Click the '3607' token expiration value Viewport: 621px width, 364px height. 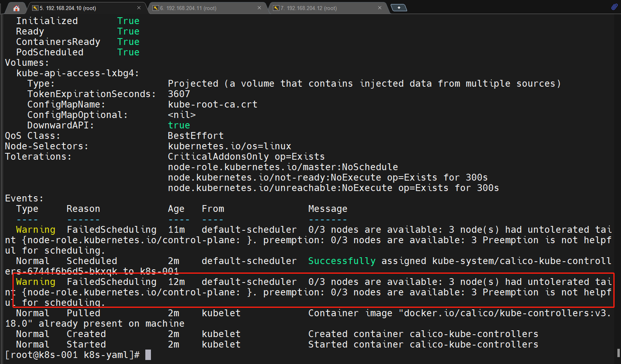pos(179,94)
